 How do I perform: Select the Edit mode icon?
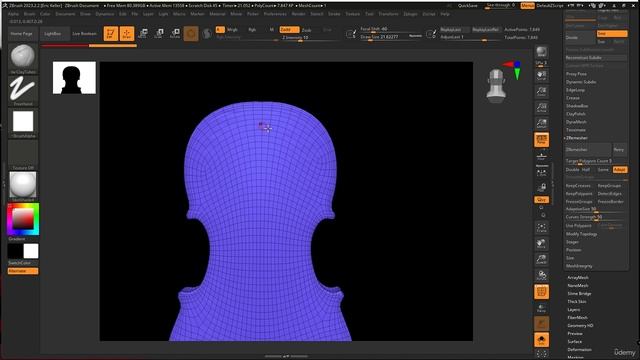click(111, 33)
